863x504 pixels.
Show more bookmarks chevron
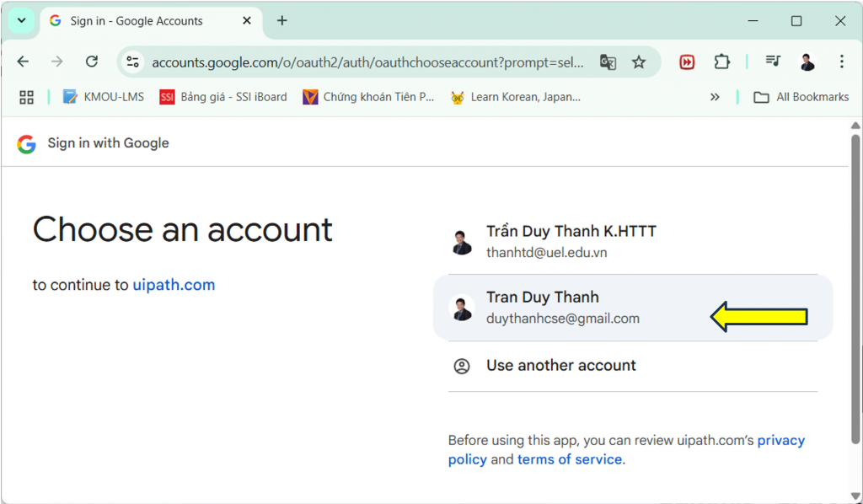click(x=715, y=98)
